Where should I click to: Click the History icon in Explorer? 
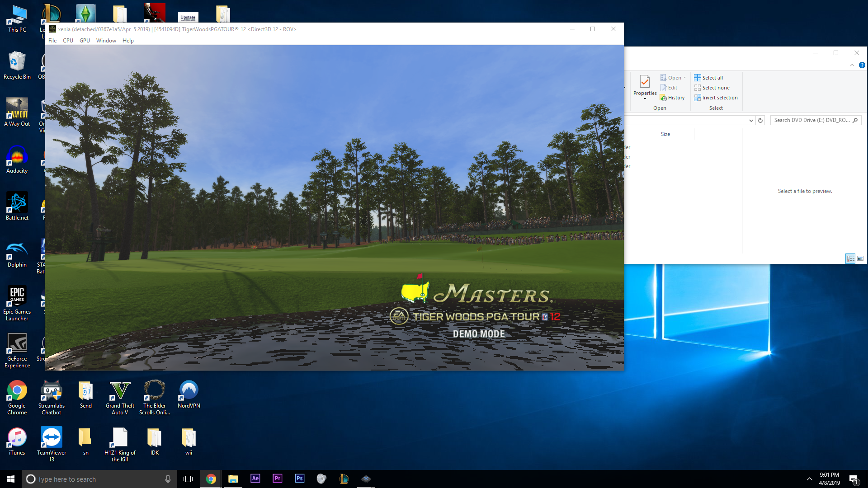point(664,98)
